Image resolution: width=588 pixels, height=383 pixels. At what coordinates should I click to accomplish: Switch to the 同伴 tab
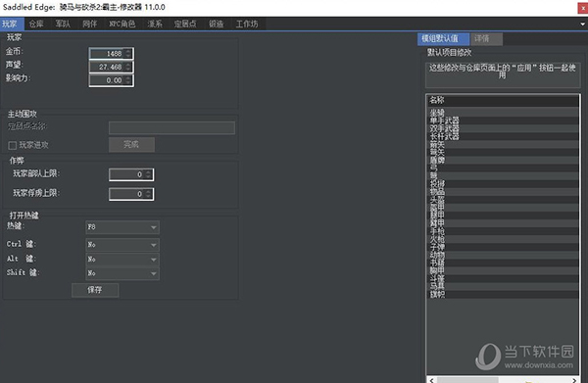(x=89, y=24)
